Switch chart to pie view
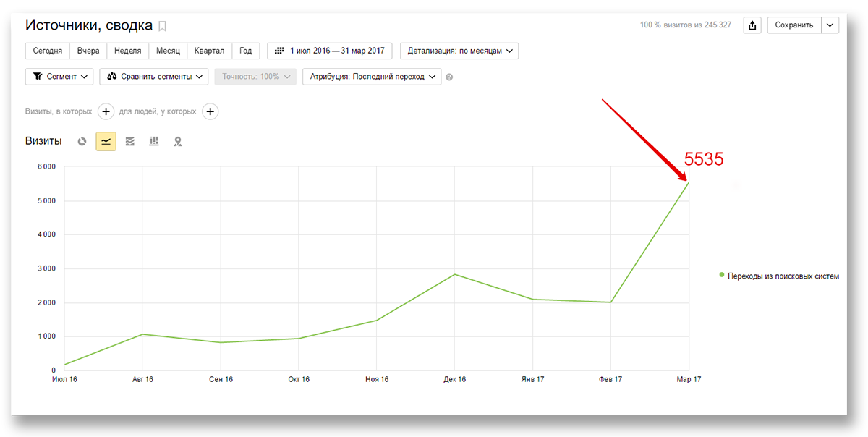Image resolution: width=868 pixels, height=437 pixels. (x=82, y=142)
